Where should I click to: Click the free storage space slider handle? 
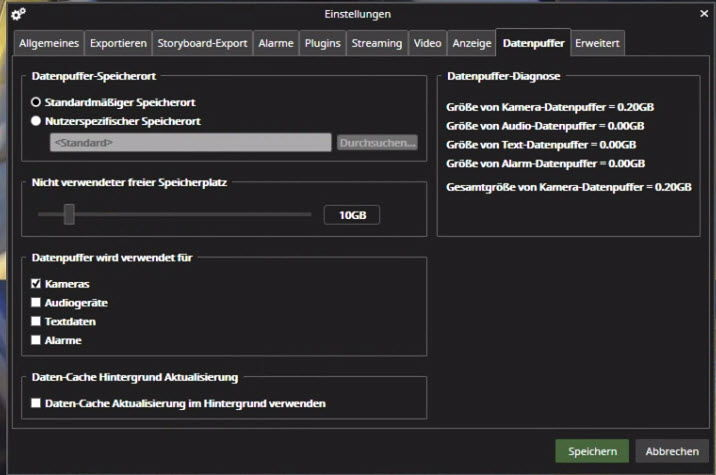[x=69, y=214]
